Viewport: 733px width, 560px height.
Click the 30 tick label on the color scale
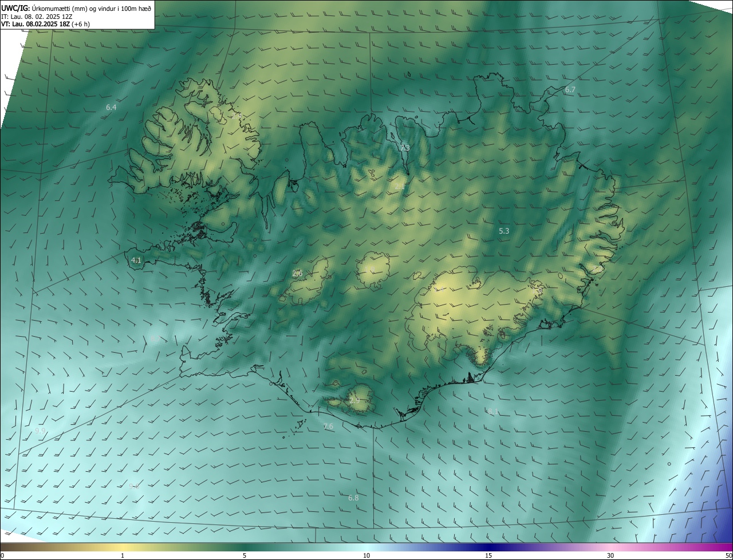tap(610, 555)
